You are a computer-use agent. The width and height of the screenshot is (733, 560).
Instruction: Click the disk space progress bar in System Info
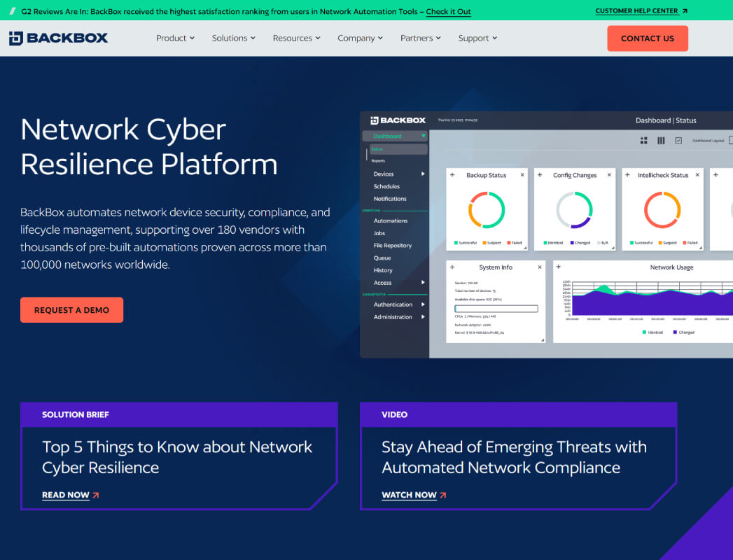pos(496,309)
